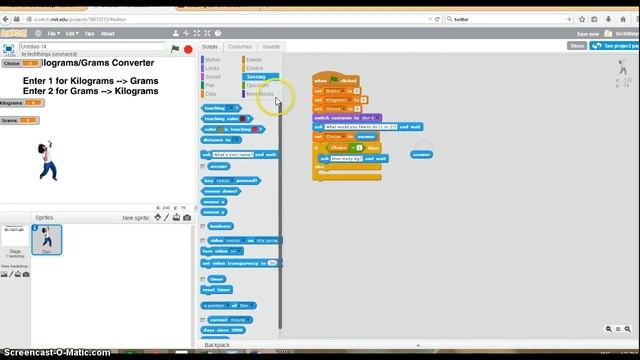Expand the Backpack panel
Screen dimensions: 640x360
point(418,345)
